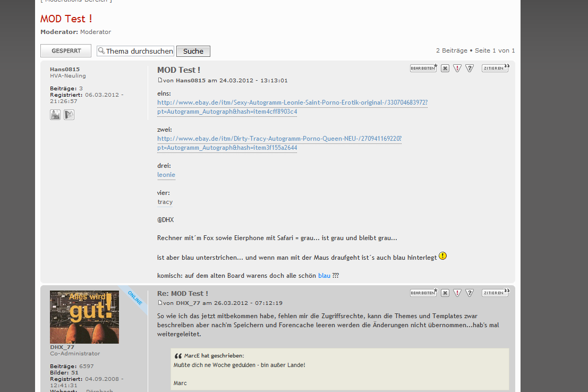This screenshot has height=392, width=588.
Task: Open Hans0815's profile from the sidebar username
Action: pyautogui.click(x=65, y=69)
